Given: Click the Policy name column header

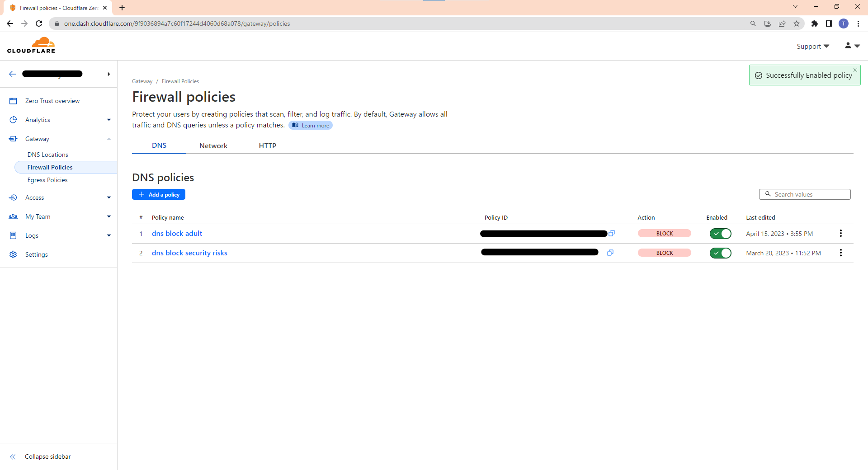Looking at the screenshot, I should point(168,217).
